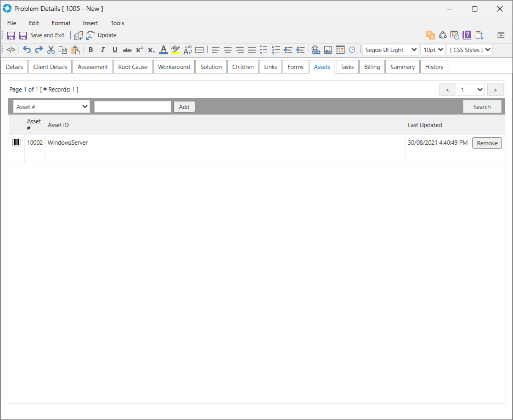Click the Insert Hyperlink icon

[315, 50]
